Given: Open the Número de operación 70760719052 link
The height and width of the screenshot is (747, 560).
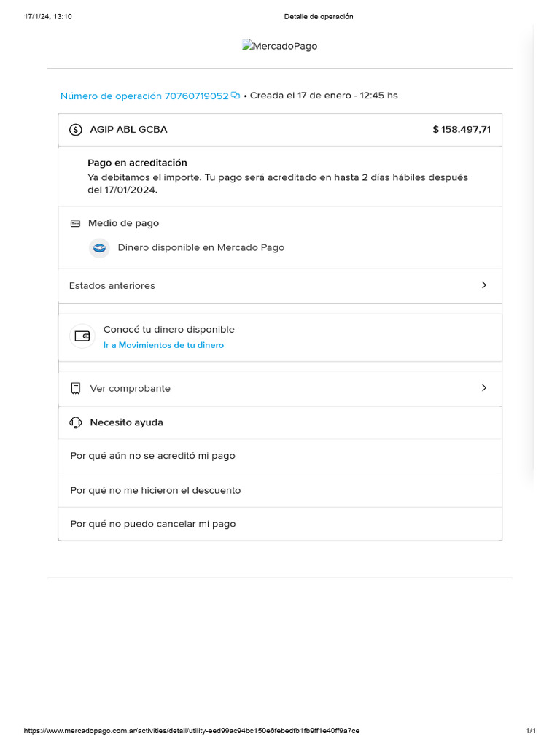Looking at the screenshot, I should pyautogui.click(x=144, y=96).
